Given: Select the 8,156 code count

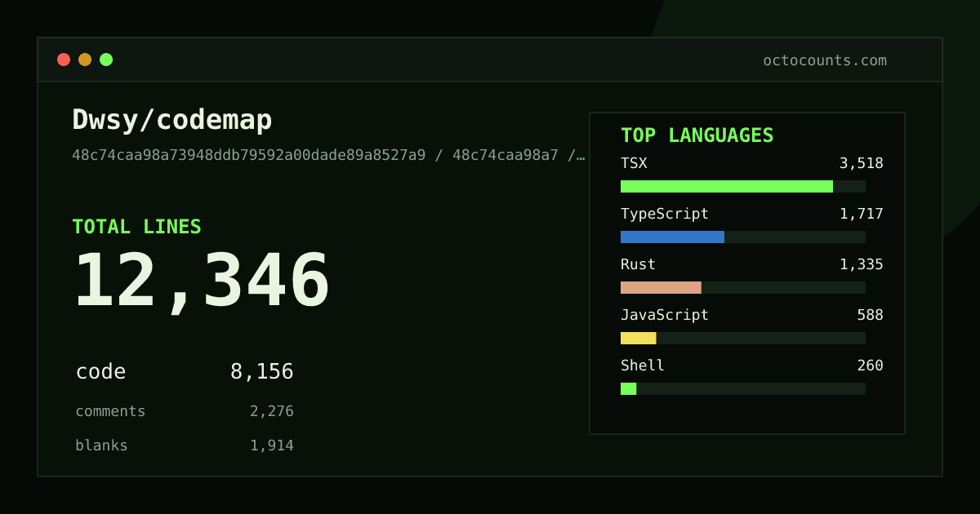Looking at the screenshot, I should [x=261, y=372].
